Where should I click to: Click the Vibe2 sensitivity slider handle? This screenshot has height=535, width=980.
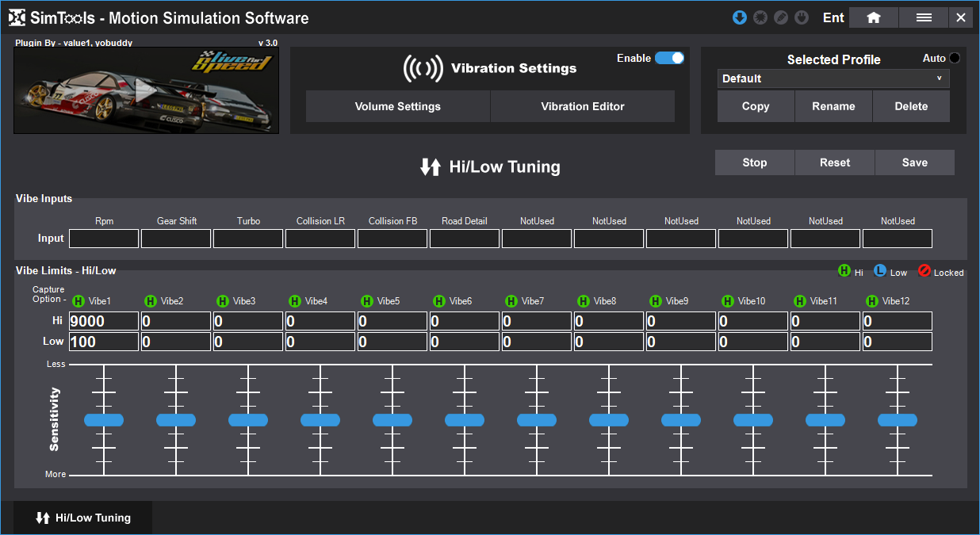coord(176,420)
